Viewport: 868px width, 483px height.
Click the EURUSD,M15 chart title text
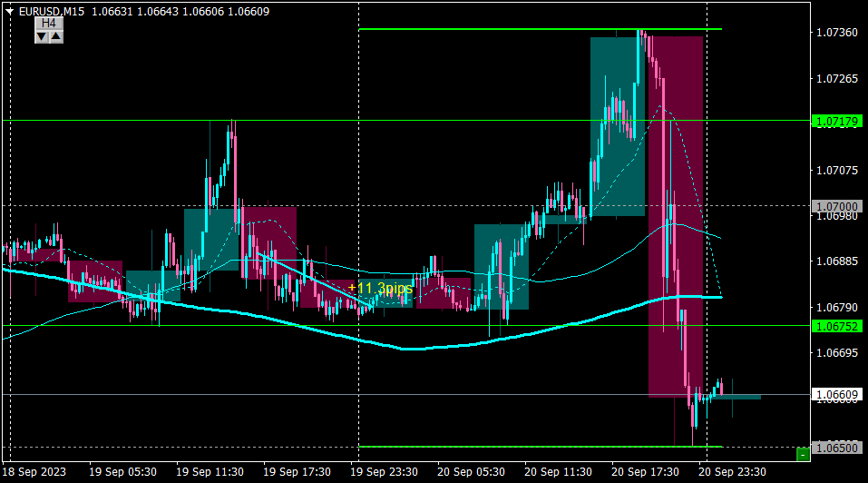click(52, 11)
